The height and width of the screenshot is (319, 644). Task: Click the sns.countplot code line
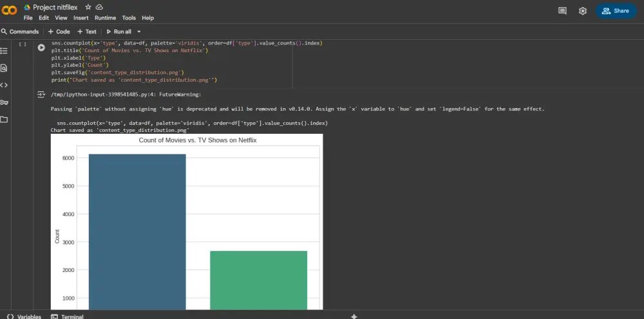click(187, 43)
